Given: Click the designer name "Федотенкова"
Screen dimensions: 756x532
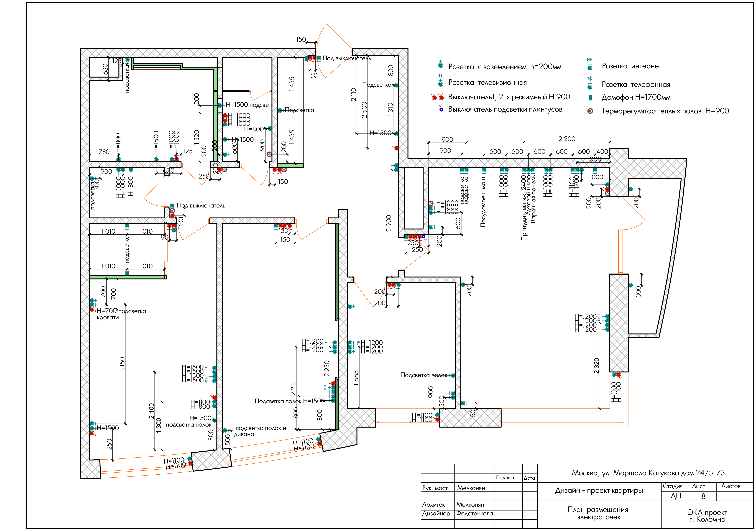Looking at the screenshot, I should [x=475, y=514].
